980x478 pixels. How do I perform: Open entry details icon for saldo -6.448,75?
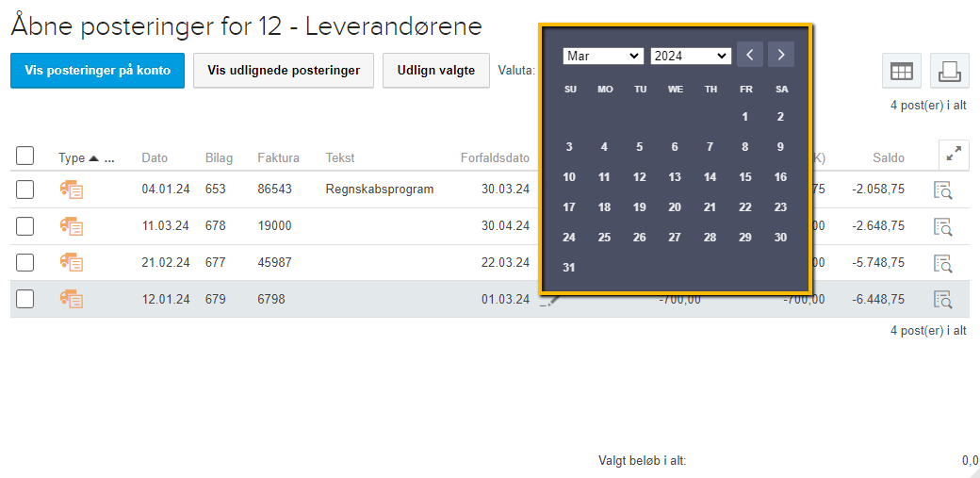pyautogui.click(x=943, y=300)
